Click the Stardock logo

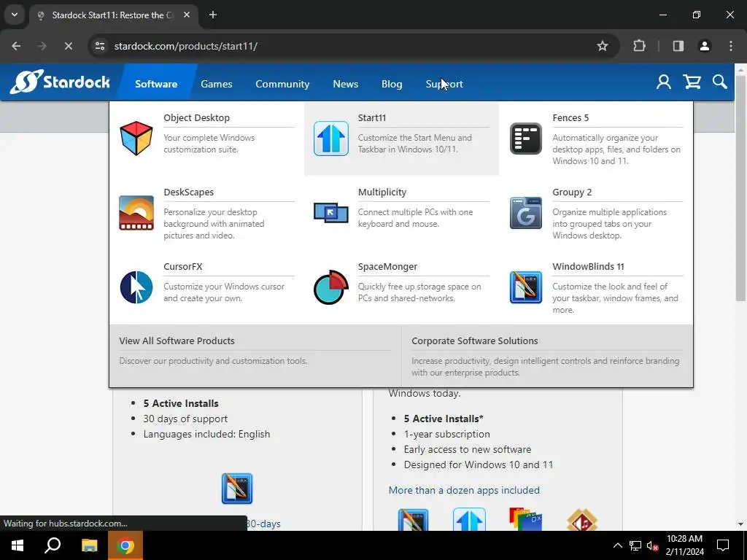[60, 82]
